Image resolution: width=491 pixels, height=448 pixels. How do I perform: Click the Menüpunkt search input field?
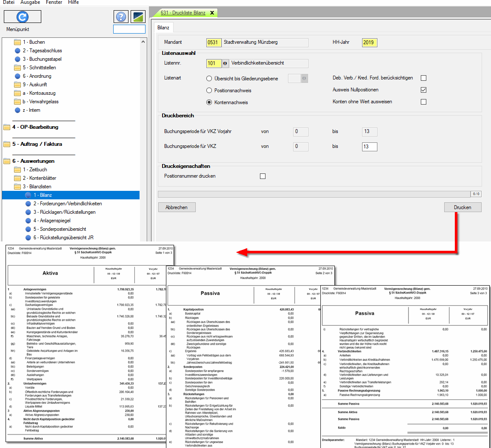pos(129,29)
